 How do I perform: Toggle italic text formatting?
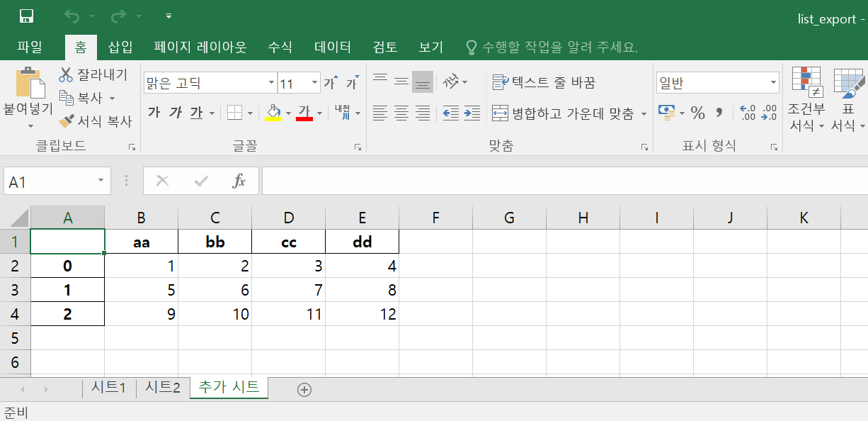[x=175, y=113]
